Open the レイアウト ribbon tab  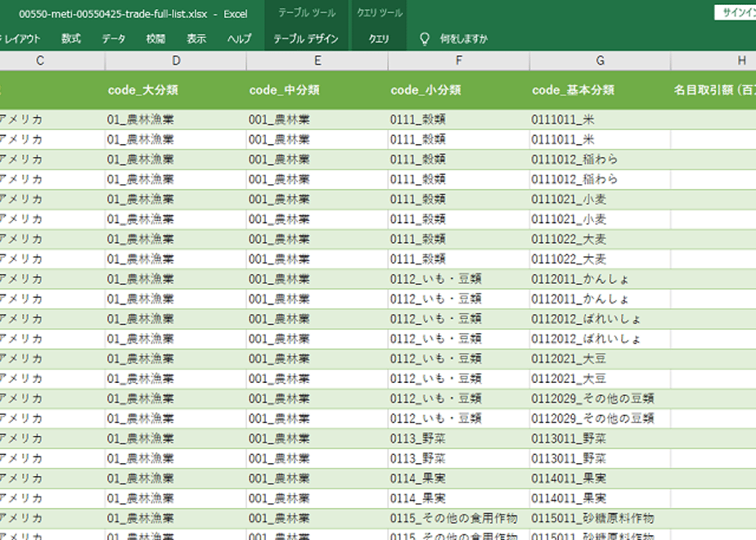point(20,38)
